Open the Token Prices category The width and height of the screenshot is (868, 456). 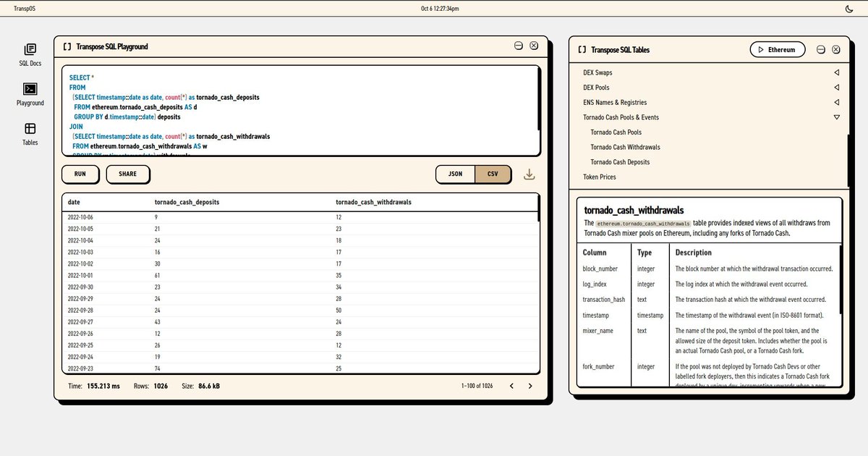(600, 177)
